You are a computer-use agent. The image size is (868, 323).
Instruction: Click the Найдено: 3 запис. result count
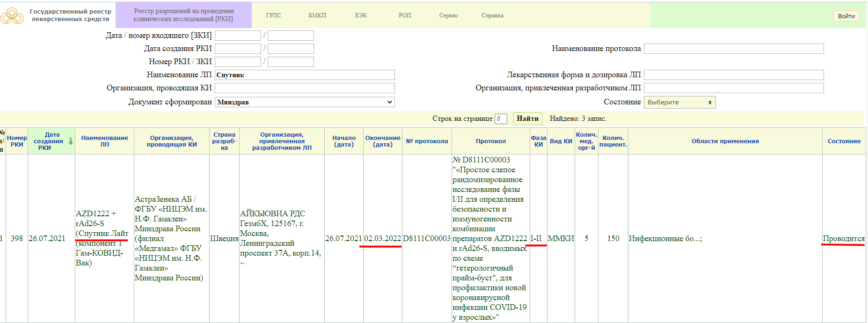(x=578, y=118)
